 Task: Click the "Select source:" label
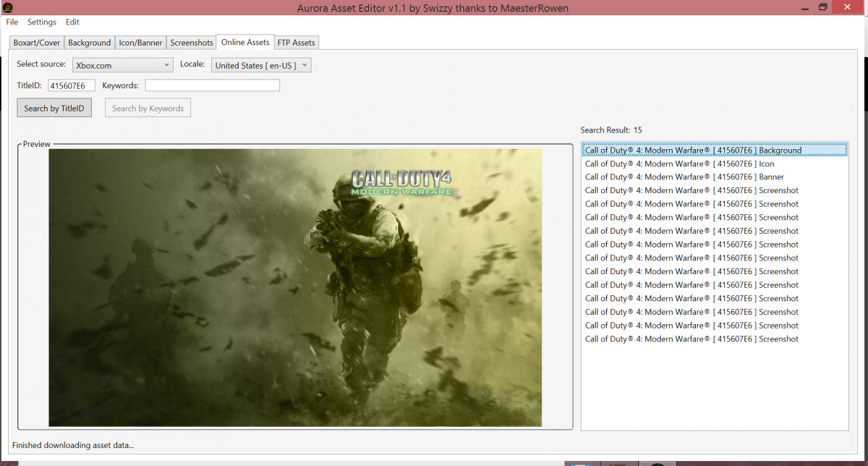pos(41,64)
